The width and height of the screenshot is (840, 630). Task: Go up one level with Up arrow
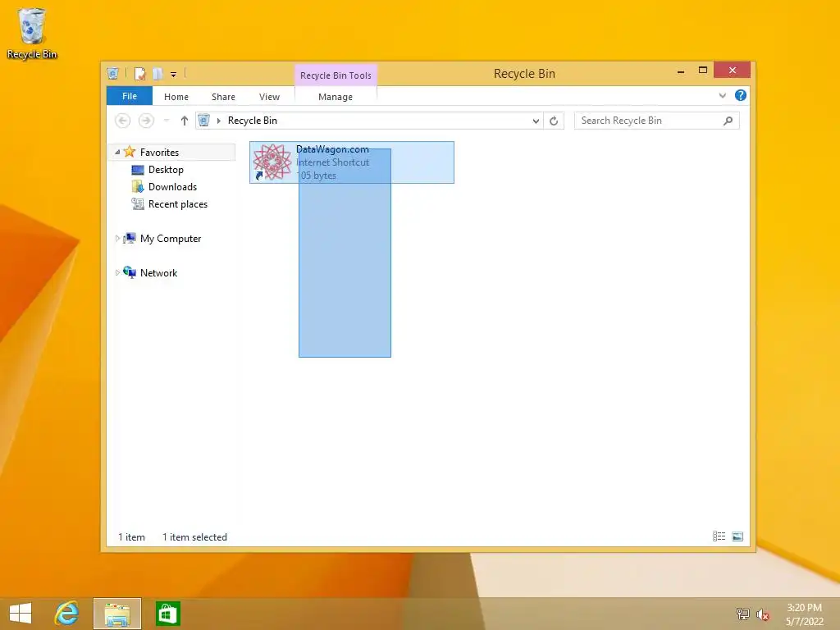pos(185,121)
